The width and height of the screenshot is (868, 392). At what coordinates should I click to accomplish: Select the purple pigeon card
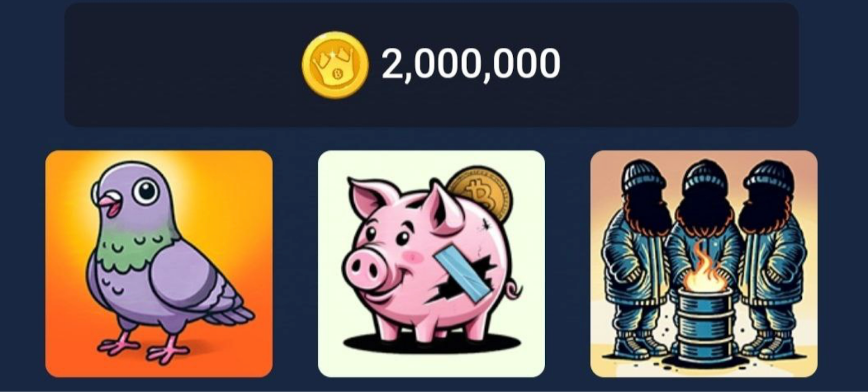click(x=159, y=264)
